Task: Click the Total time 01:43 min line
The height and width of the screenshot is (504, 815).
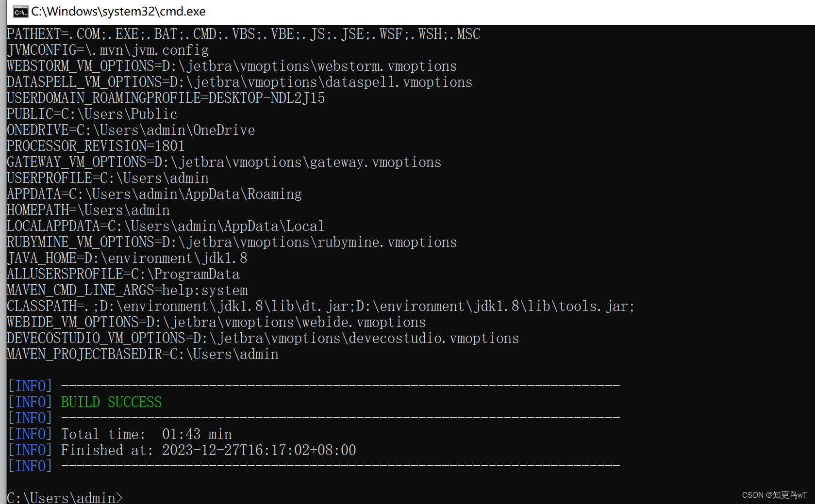Action: 146,434
